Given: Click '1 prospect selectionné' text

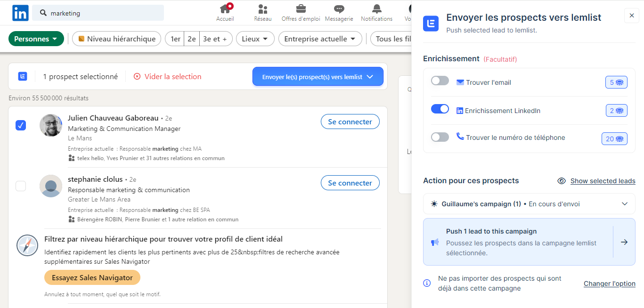Looking at the screenshot, I should (81, 76).
